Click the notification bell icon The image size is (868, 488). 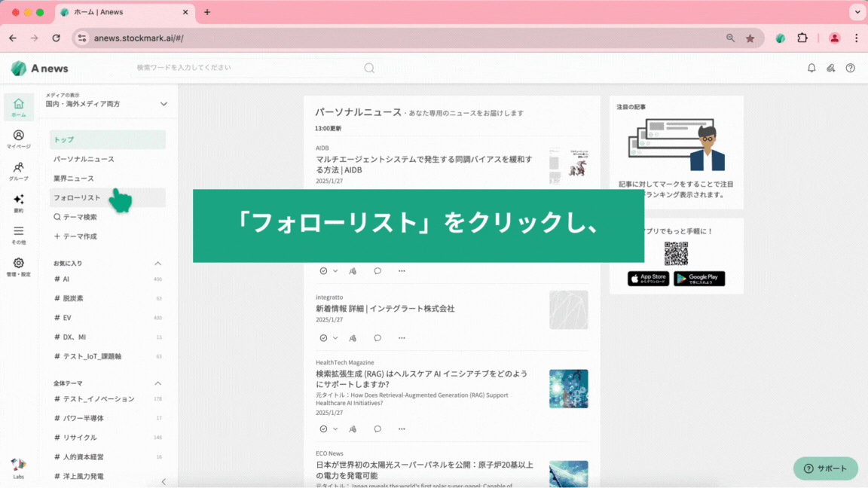pyautogui.click(x=811, y=68)
